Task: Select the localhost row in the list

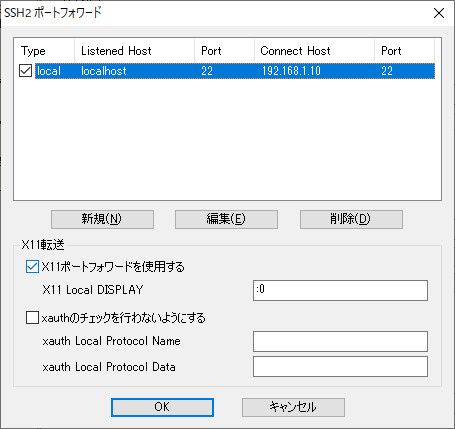Action: tap(235, 71)
